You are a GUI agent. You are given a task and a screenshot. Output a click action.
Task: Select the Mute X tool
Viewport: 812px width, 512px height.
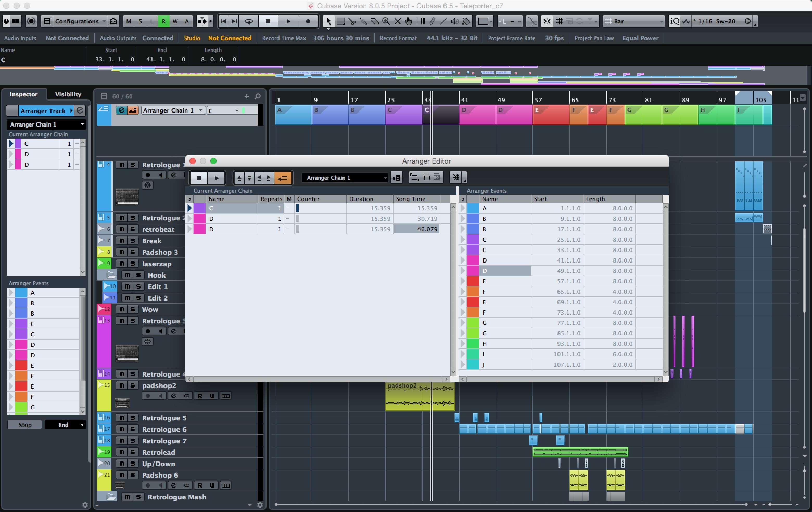point(398,21)
